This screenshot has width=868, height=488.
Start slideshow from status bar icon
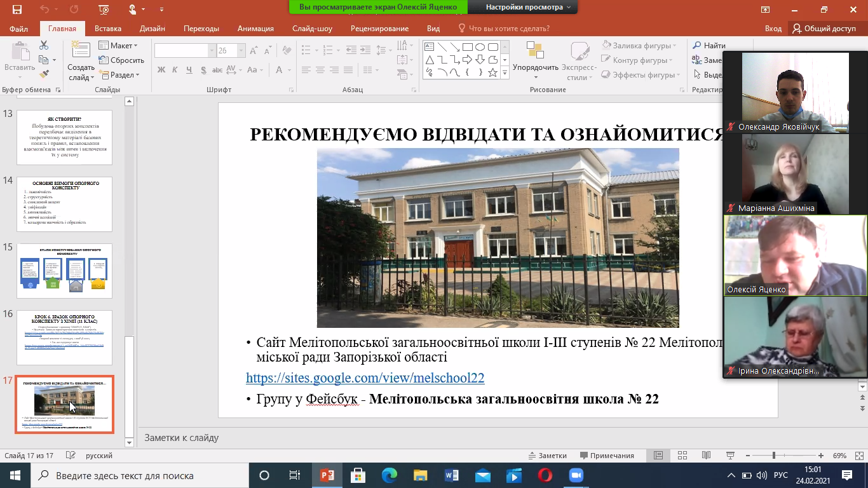click(730, 456)
